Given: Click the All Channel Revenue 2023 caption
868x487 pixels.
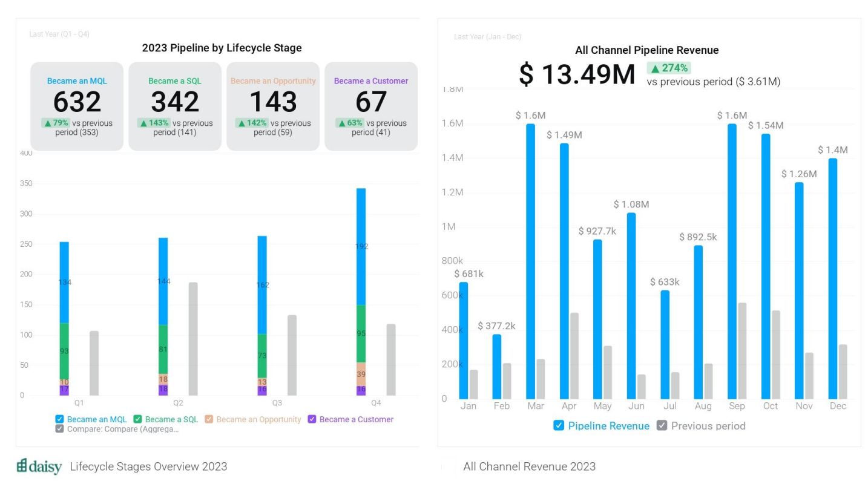Looking at the screenshot, I should [529, 466].
